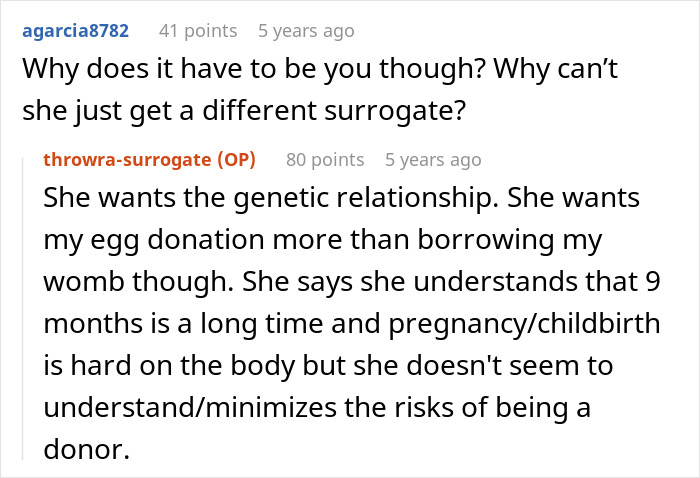Click the 80 points score
This screenshot has height=478, width=700.
click(x=324, y=159)
